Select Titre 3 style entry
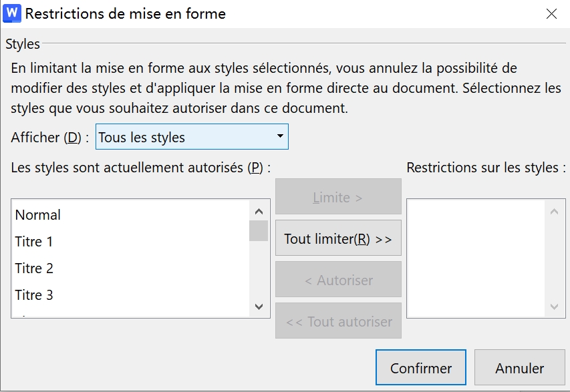570x392 pixels. point(33,295)
